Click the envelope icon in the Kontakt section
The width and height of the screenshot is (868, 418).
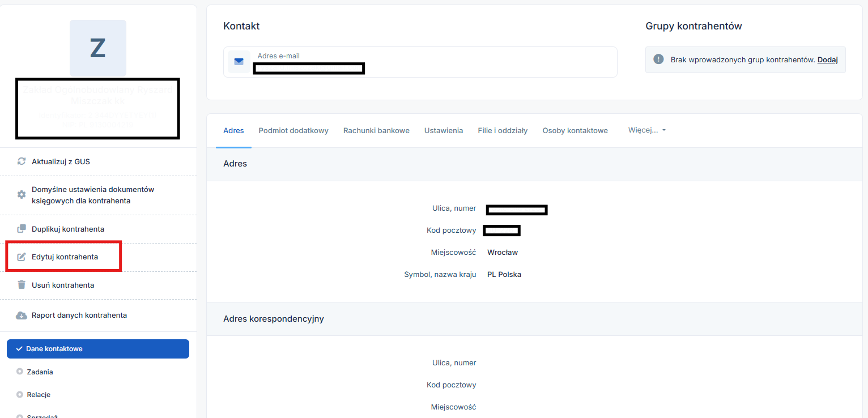tap(239, 61)
